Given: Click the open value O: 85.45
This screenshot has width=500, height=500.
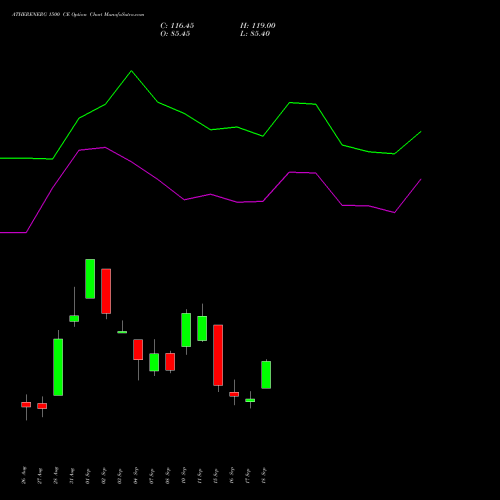Looking at the screenshot, I should tap(175, 34).
